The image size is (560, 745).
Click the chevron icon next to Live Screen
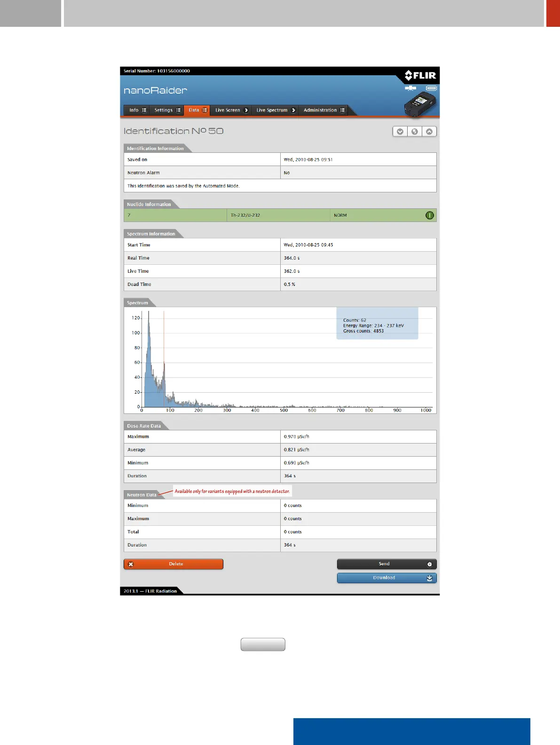pos(246,110)
